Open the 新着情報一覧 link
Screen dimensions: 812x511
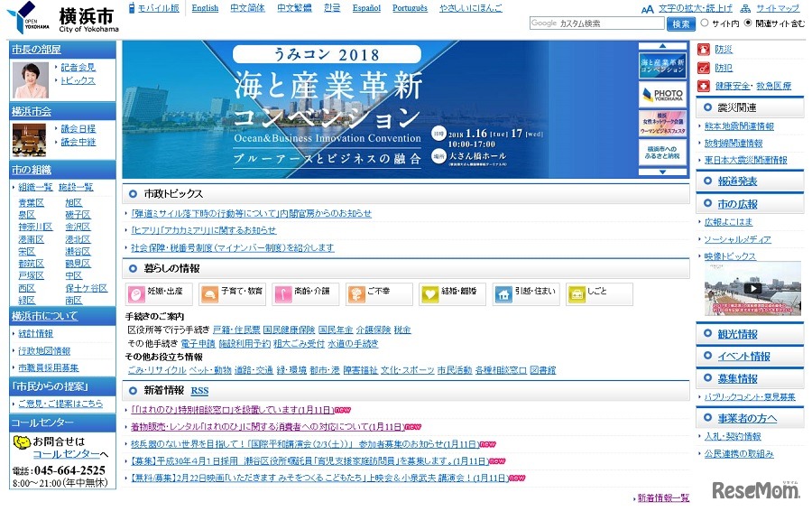pos(663,498)
